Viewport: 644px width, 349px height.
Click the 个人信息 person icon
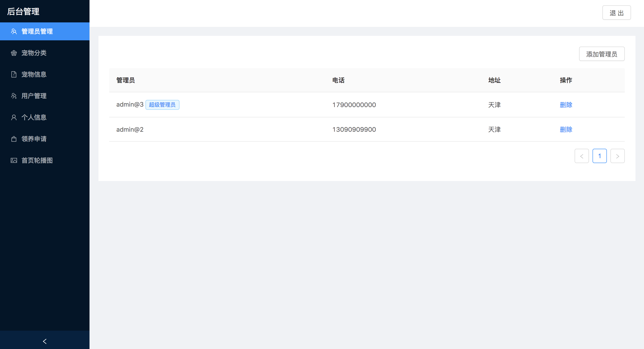tap(14, 117)
